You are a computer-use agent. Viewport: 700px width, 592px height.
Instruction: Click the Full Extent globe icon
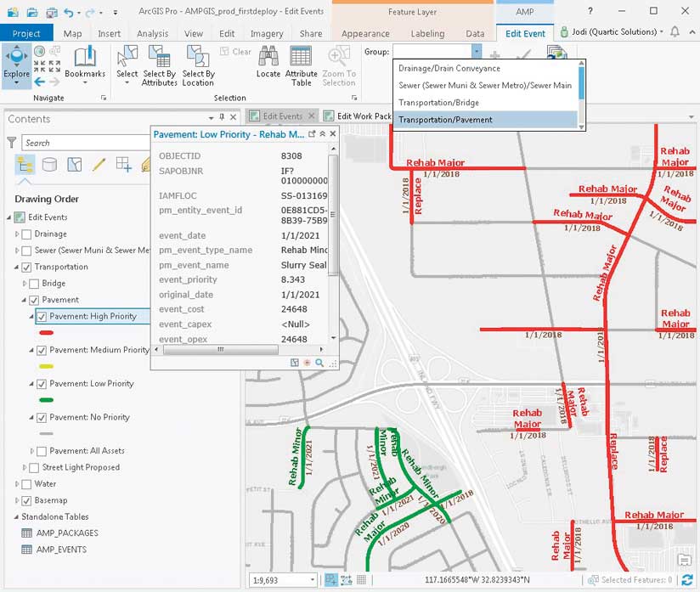click(39, 51)
